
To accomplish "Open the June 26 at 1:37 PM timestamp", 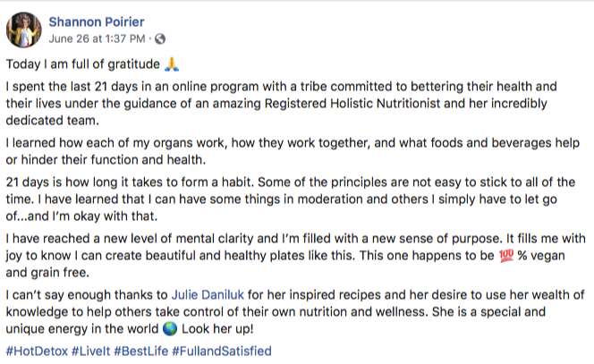I will point(97,38).
